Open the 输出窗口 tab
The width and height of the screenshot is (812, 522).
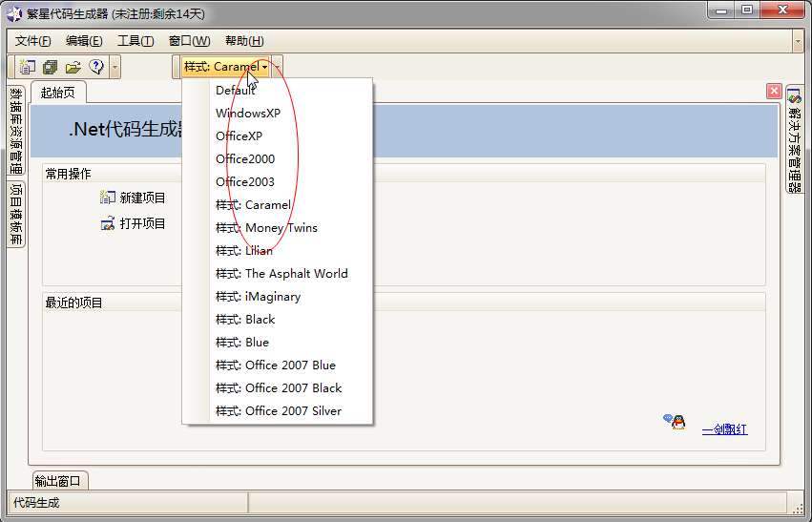pos(60,481)
